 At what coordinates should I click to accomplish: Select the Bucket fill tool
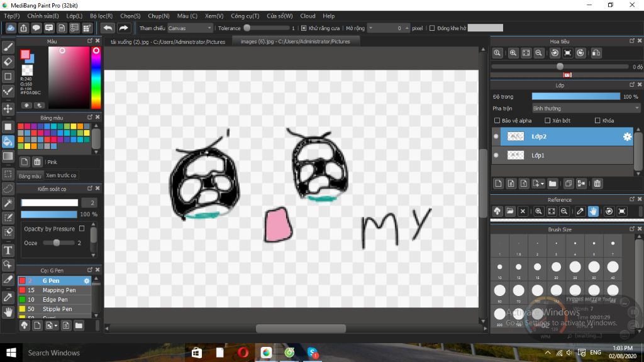8,141
